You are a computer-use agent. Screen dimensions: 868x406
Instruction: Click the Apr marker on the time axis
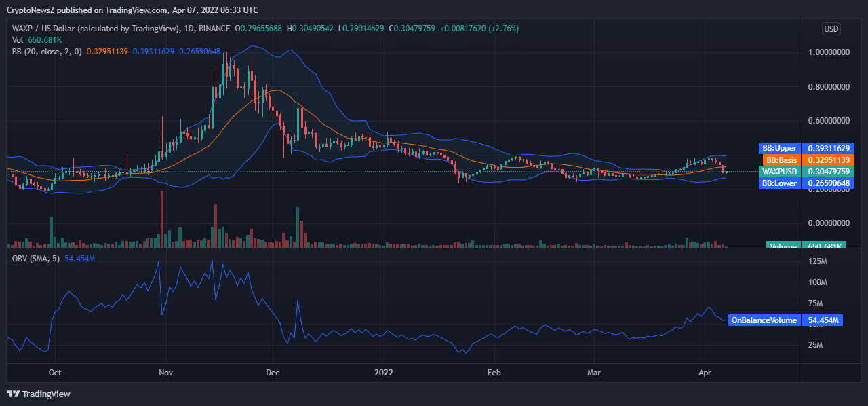705,373
